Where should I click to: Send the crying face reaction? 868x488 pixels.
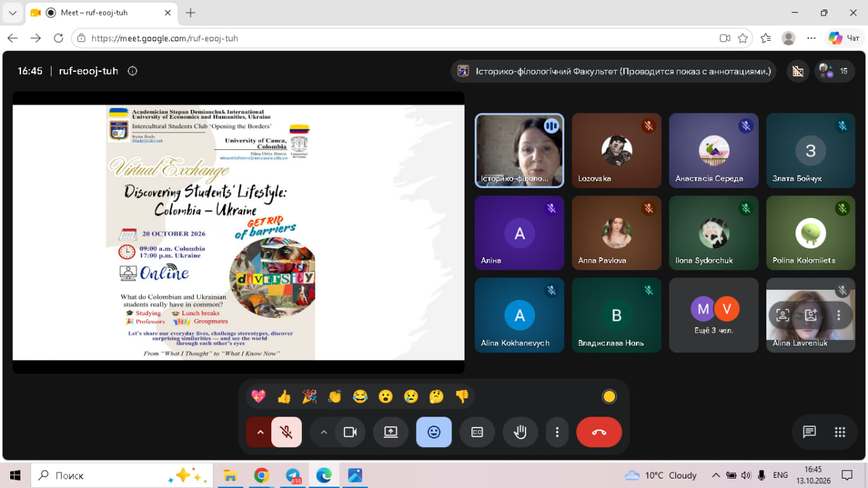click(411, 396)
